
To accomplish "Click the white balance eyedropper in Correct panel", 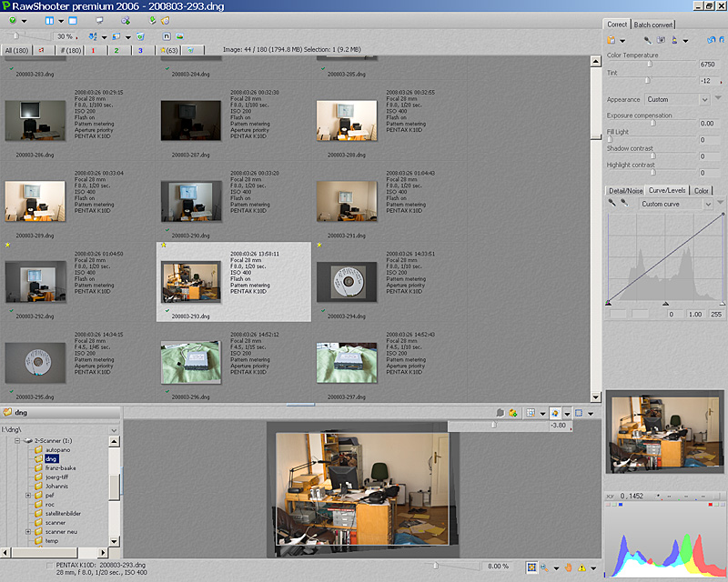I will click(648, 40).
